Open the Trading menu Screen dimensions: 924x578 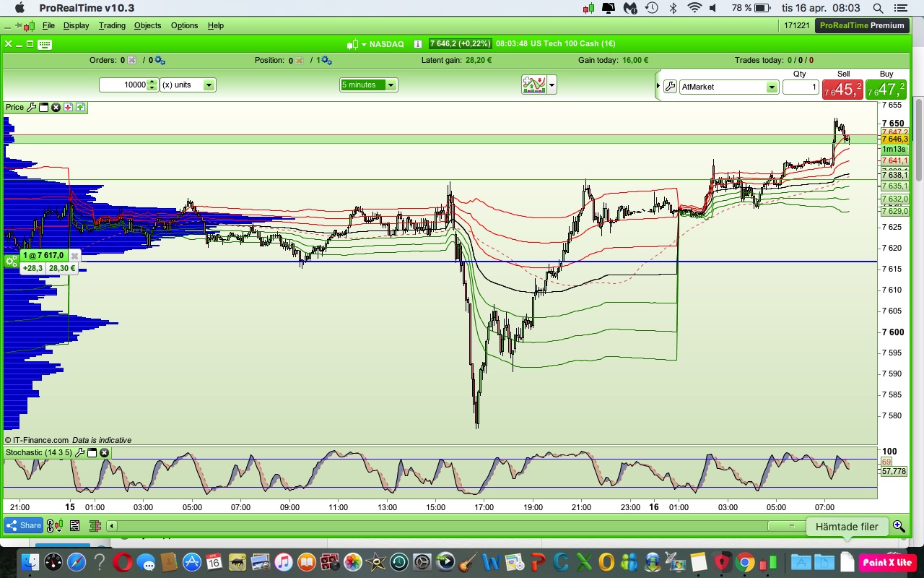(x=112, y=25)
